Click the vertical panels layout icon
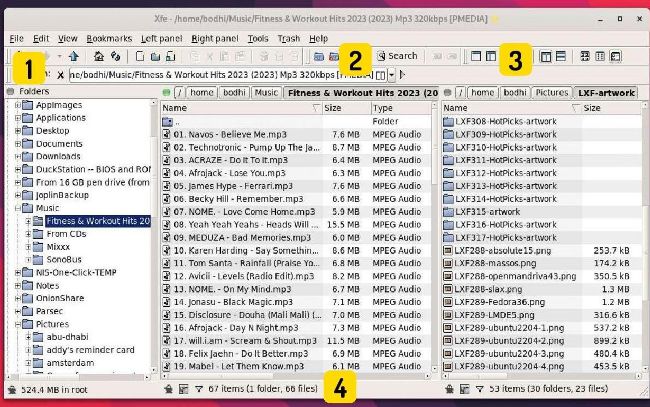This screenshot has height=407, width=650. tap(546, 57)
